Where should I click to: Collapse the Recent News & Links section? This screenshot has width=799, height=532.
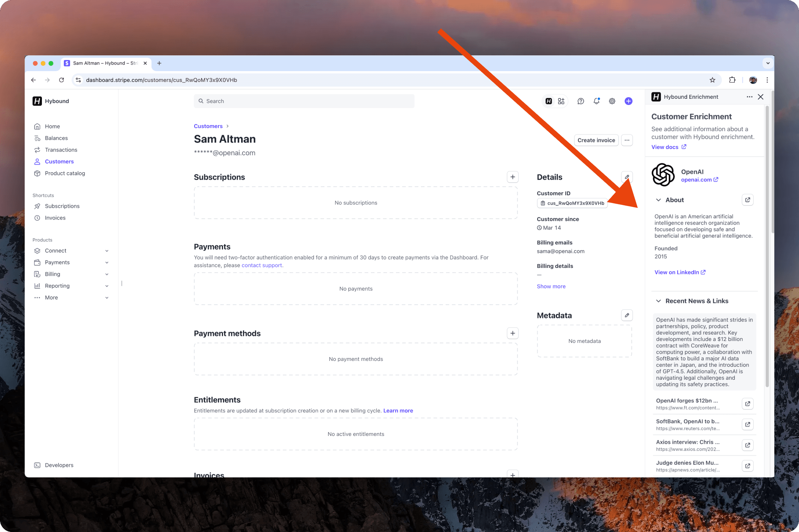658,301
